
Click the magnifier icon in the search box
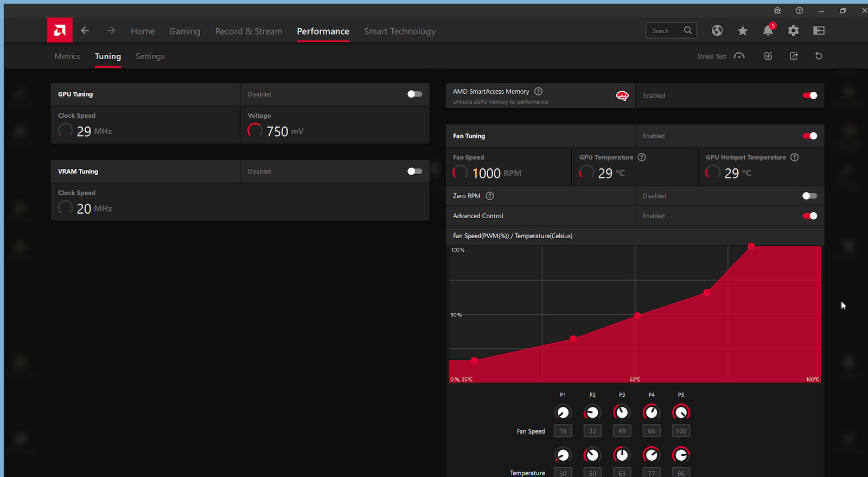(688, 30)
